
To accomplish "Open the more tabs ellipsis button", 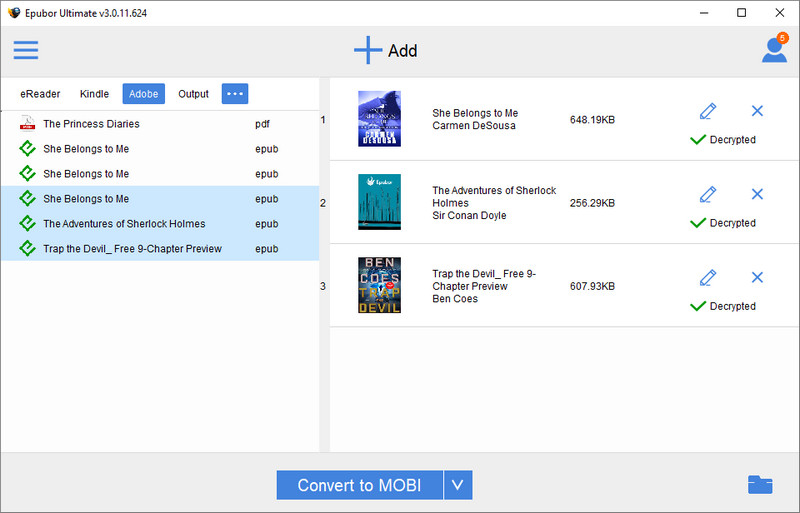I will [x=235, y=94].
